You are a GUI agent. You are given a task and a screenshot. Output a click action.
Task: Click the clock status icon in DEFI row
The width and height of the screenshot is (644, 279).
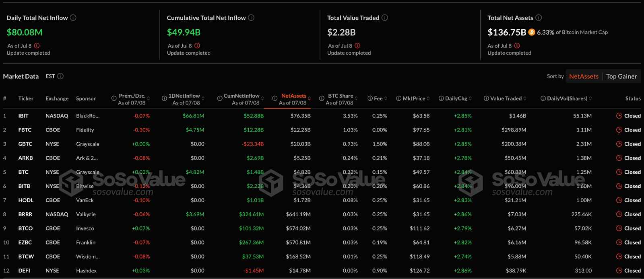[619, 271]
